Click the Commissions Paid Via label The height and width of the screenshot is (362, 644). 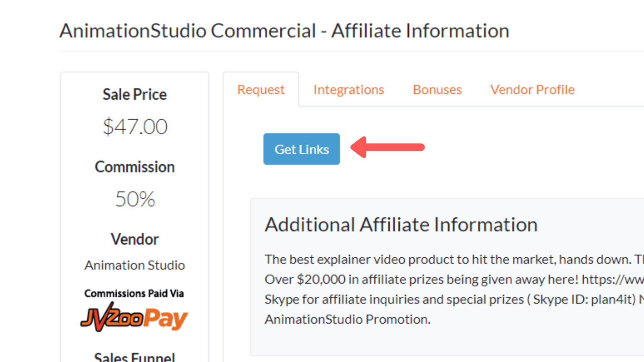coord(134,293)
